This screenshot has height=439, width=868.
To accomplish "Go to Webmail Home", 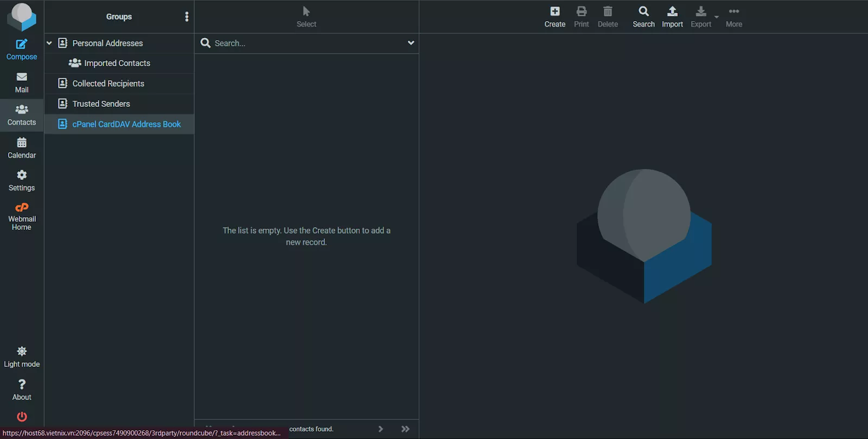I will 22,216.
